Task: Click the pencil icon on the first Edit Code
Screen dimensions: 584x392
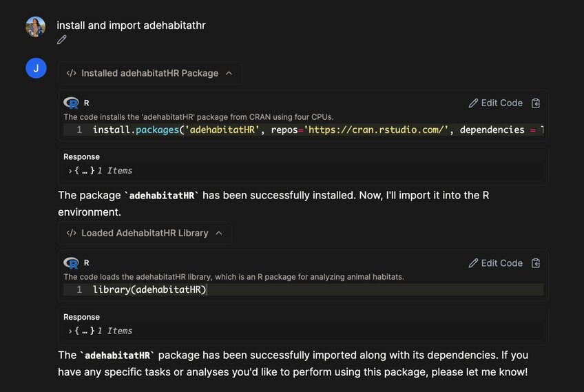Action: [473, 103]
